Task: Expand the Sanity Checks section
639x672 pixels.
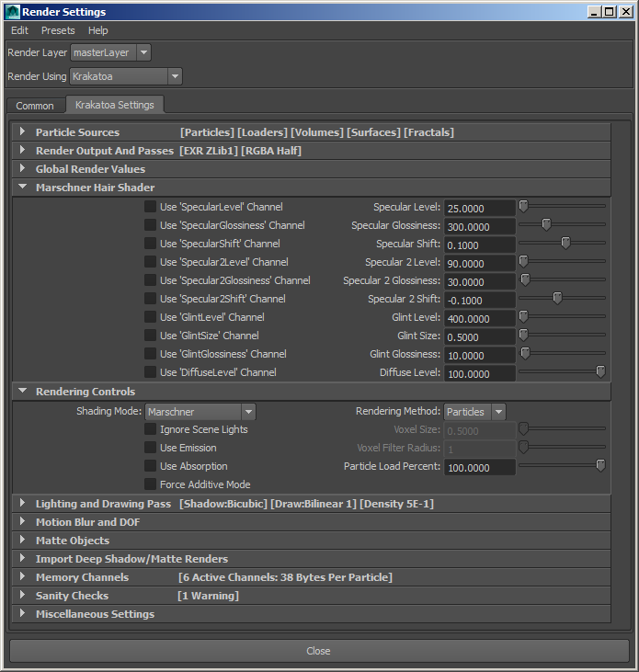Action: pyautogui.click(x=23, y=596)
